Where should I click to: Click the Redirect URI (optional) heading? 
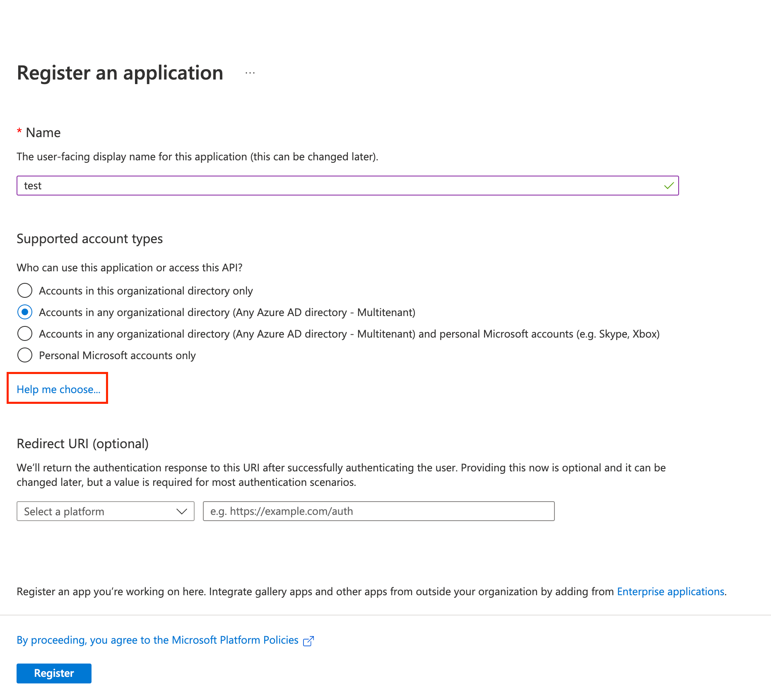(x=82, y=444)
